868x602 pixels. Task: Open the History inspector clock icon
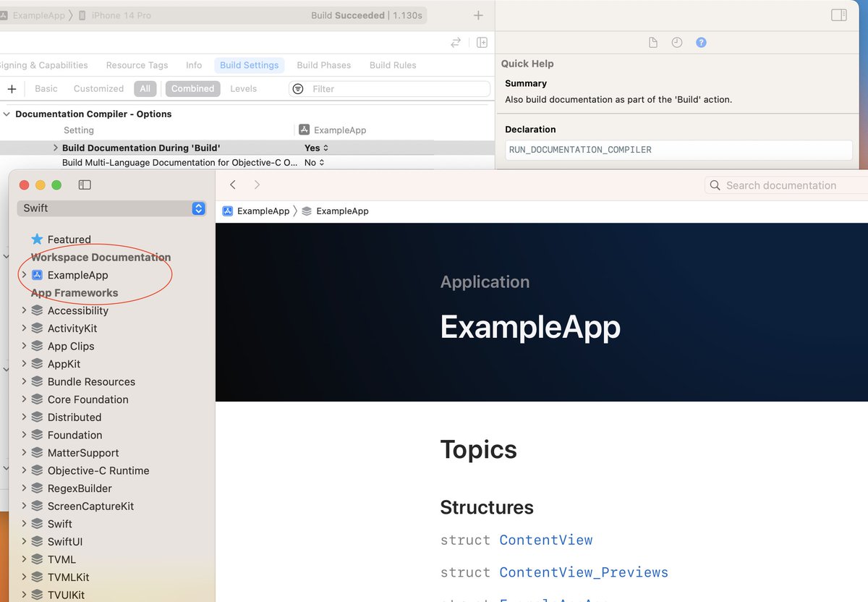pos(677,43)
